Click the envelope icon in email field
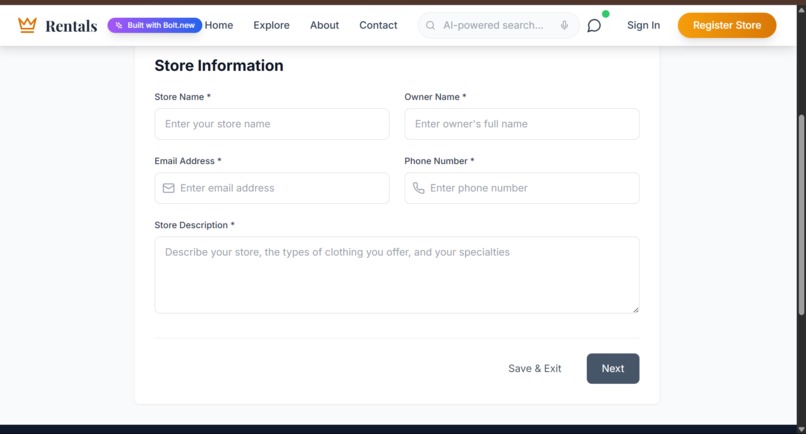Image resolution: width=806 pixels, height=434 pixels. (x=169, y=188)
